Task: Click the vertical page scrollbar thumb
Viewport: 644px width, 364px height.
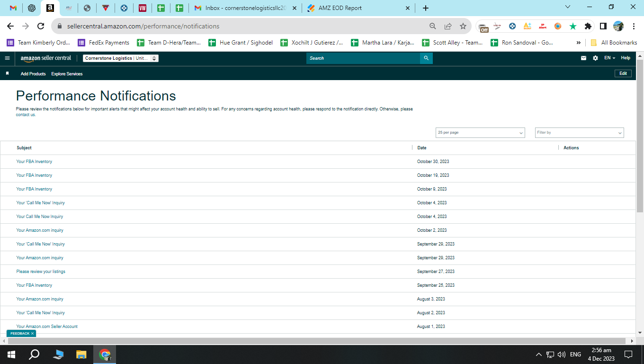Action: (x=640, y=135)
